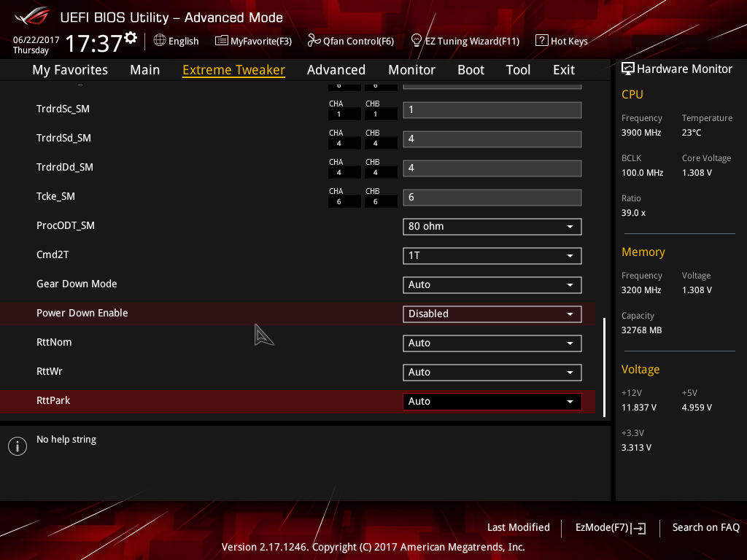747x560 pixels.
Task: Click the CPU frequency 3900 MHz value
Action: [x=641, y=133]
